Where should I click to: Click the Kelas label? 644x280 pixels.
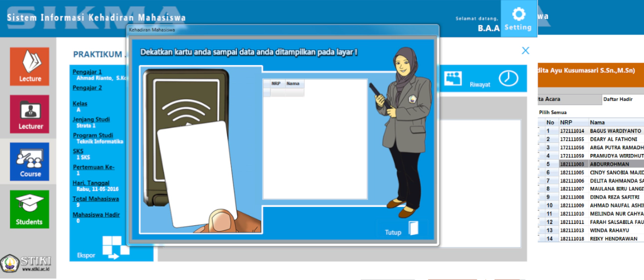(x=80, y=103)
